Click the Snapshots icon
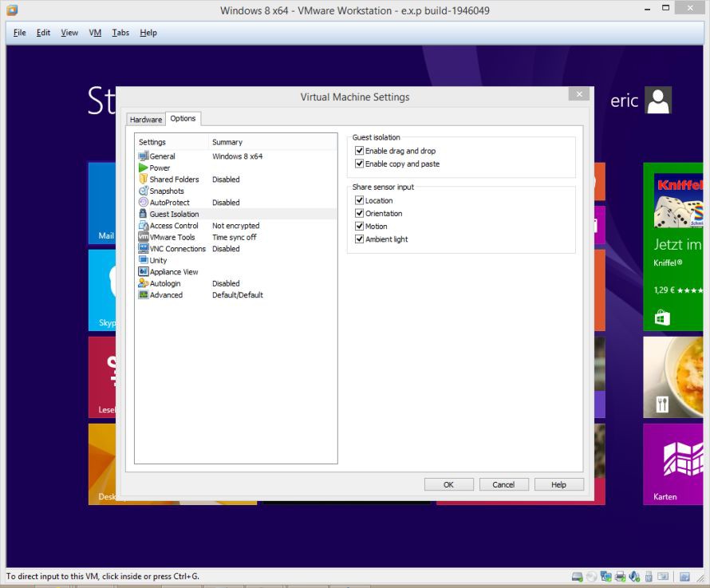 143,191
